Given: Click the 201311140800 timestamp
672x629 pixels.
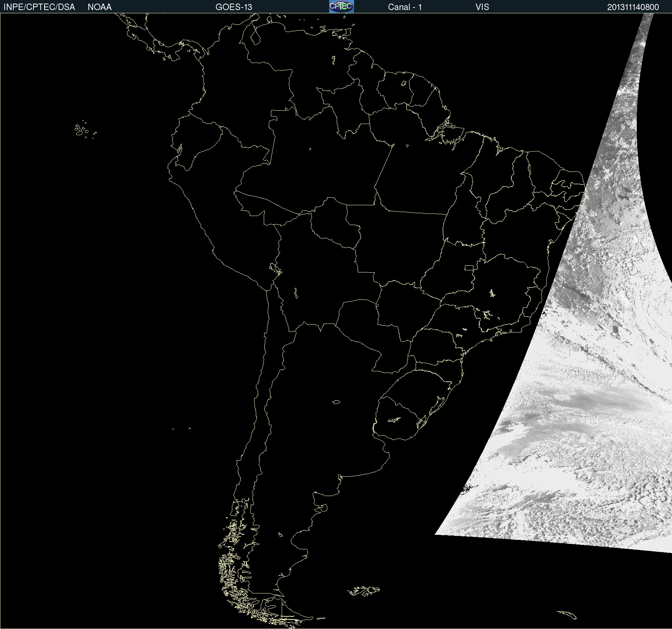Looking at the screenshot, I should point(633,7).
